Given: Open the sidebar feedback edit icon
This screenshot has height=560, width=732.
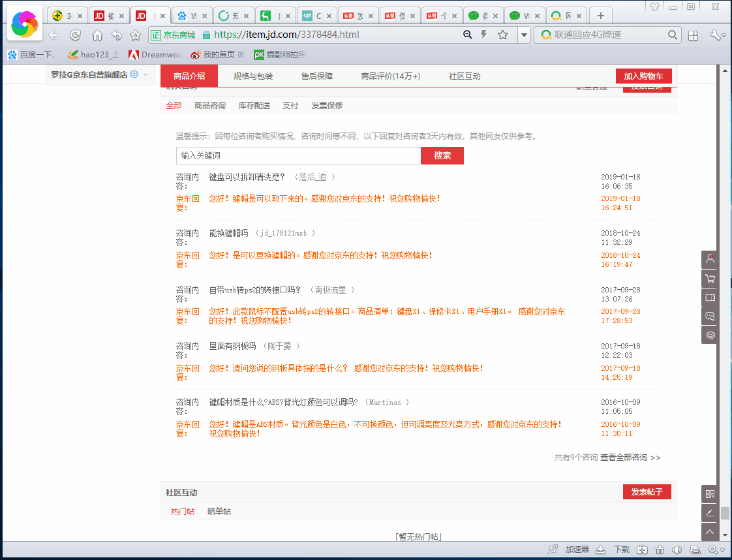Looking at the screenshot, I should tap(710, 513).
